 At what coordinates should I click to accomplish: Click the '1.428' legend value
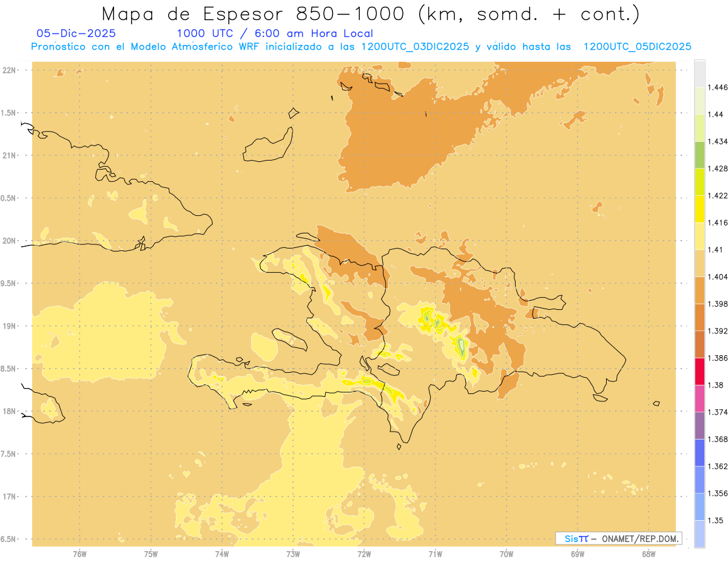719,169
